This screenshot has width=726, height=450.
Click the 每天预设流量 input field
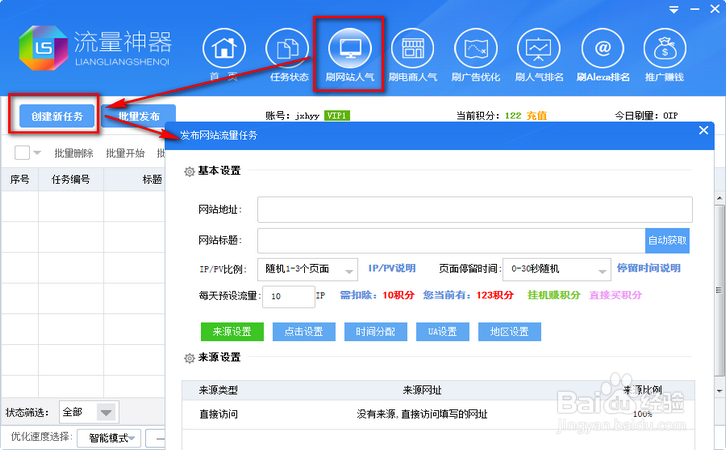(x=288, y=296)
